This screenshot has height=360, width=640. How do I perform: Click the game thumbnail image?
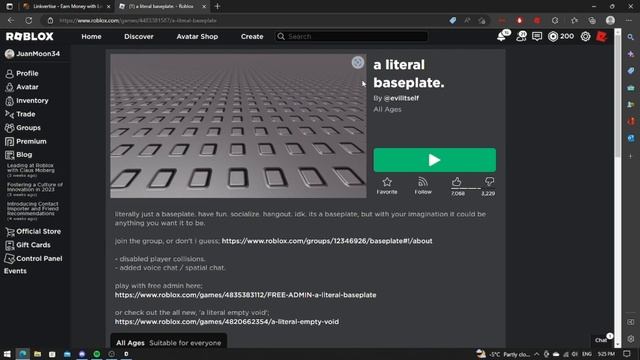coord(238,126)
